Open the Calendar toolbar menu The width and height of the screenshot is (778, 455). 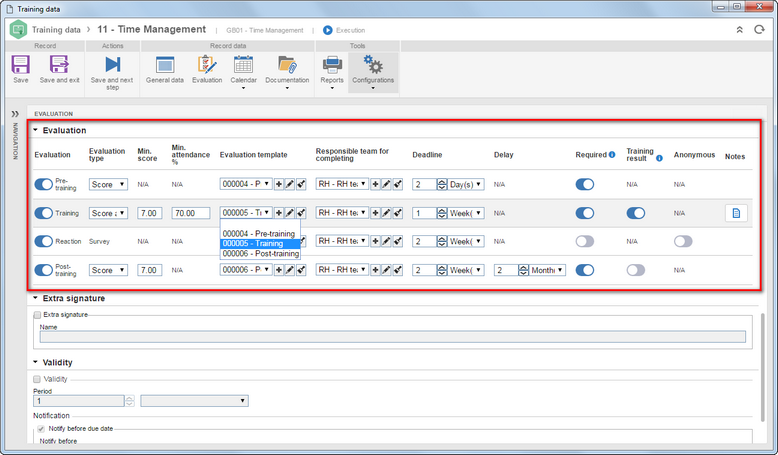pyautogui.click(x=243, y=72)
